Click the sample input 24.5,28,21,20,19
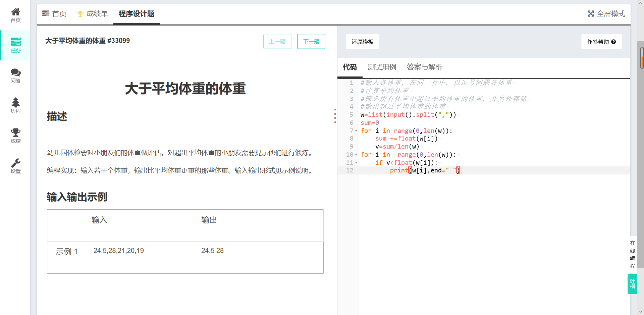644x315 pixels. click(x=119, y=251)
